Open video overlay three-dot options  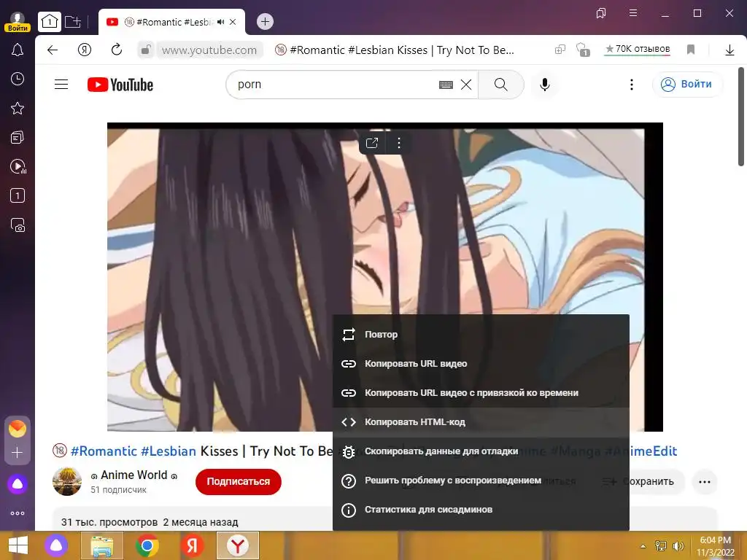[x=399, y=143]
